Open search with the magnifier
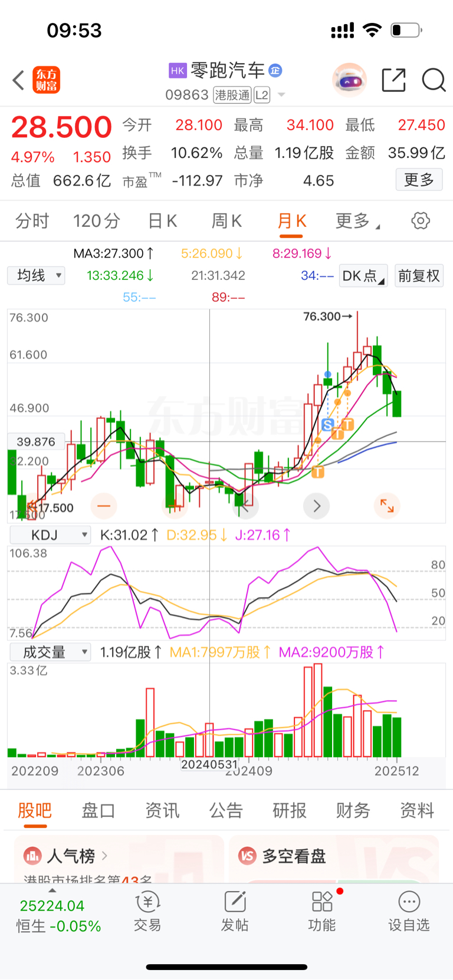Screen dimensions: 453x980 [x=434, y=80]
